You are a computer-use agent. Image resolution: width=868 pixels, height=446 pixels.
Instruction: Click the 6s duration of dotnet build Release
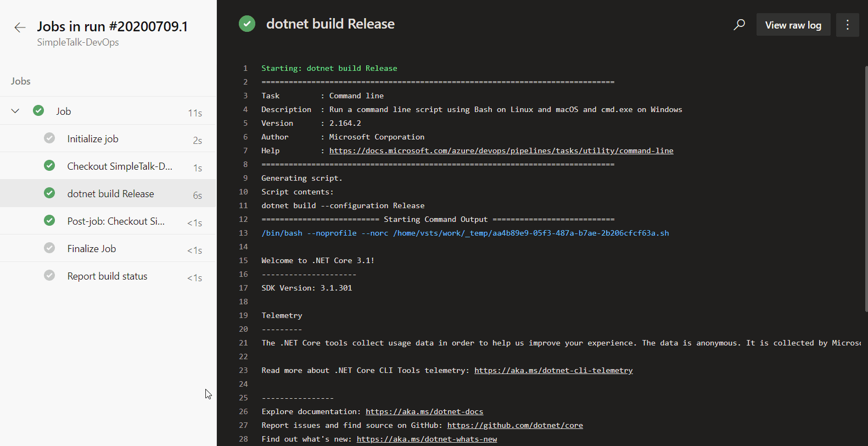[197, 195]
